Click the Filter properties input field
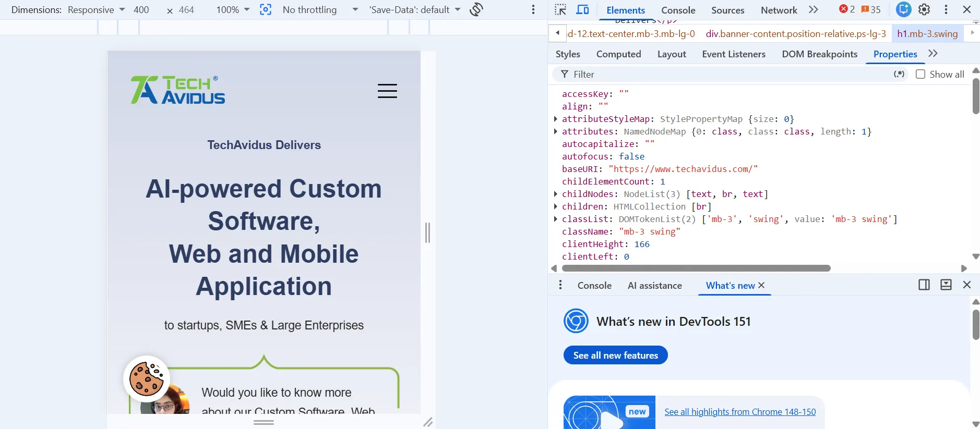Image resolution: width=980 pixels, height=429 pixels. tap(731, 74)
